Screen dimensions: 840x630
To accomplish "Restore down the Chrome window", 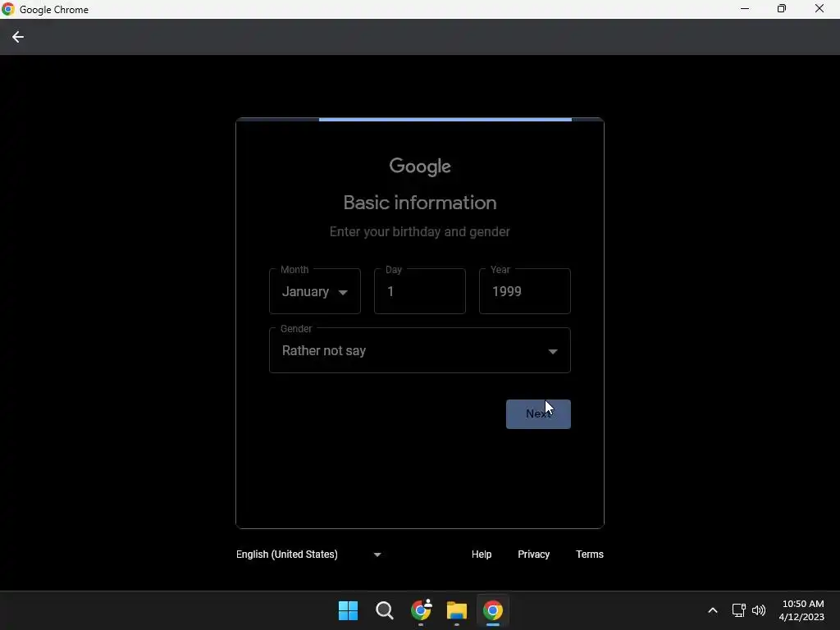I will pyautogui.click(x=782, y=9).
